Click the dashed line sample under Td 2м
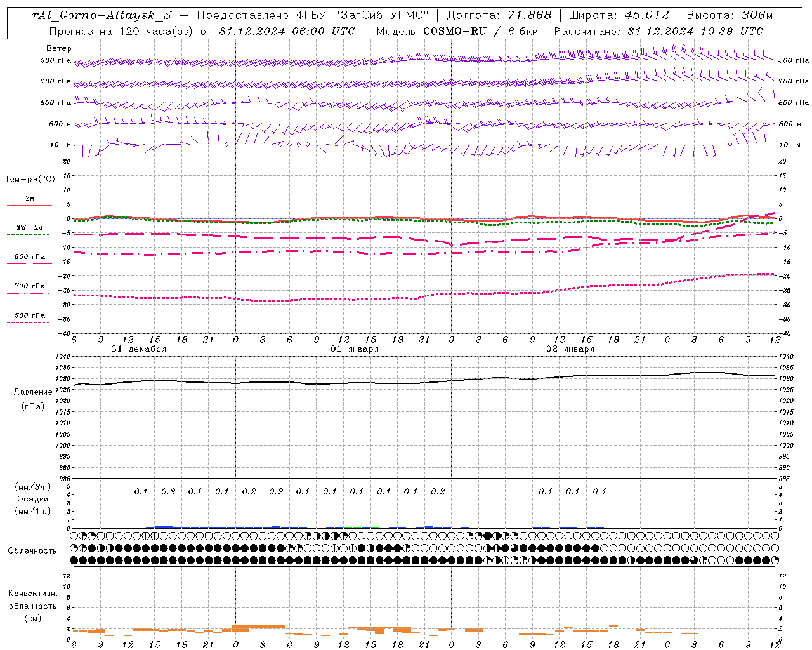 [28, 235]
